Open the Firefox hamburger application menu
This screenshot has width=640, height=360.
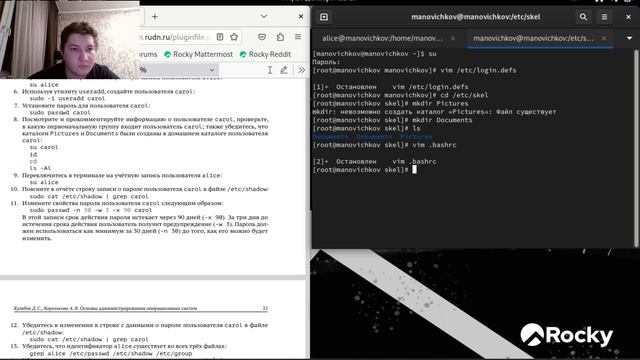[x=298, y=37]
